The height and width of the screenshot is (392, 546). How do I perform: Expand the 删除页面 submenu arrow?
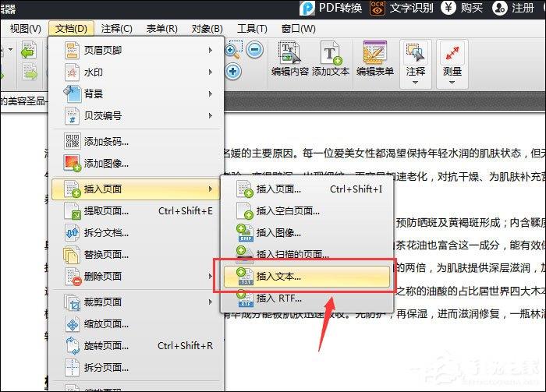point(211,276)
